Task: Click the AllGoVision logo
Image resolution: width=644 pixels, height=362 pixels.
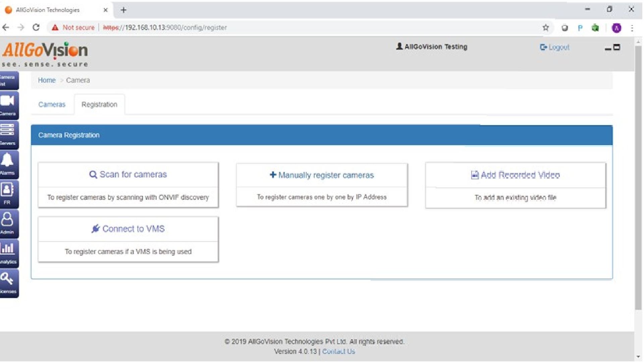Action: point(45,54)
